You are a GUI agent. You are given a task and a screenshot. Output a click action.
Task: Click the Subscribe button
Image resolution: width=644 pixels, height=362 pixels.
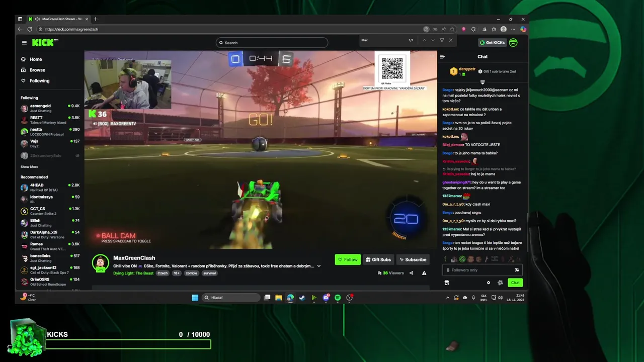(412, 259)
